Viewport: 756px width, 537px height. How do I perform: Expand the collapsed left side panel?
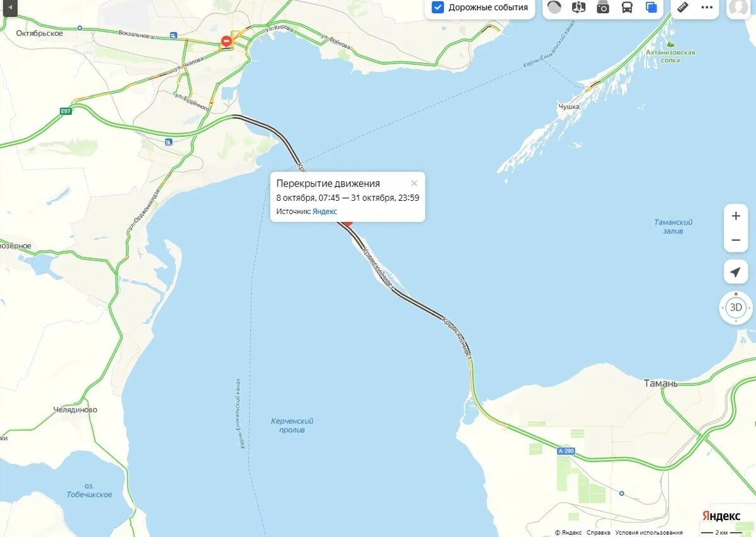[9, 7]
